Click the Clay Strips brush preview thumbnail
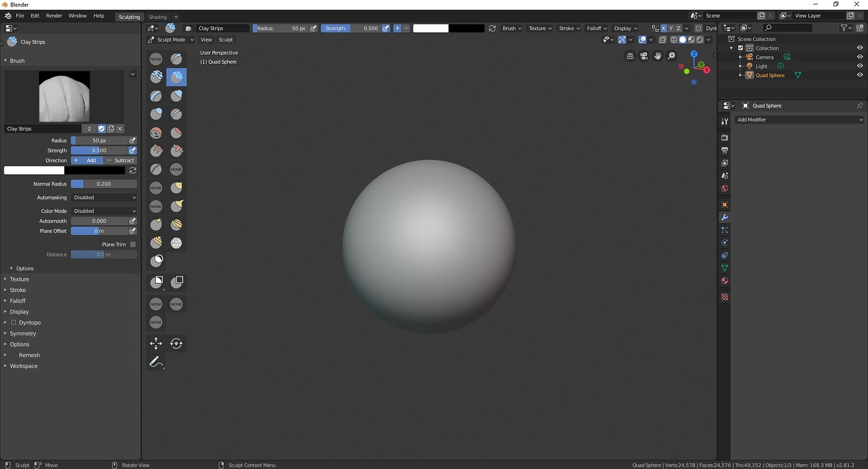Image resolution: width=868 pixels, height=469 pixels. point(64,96)
